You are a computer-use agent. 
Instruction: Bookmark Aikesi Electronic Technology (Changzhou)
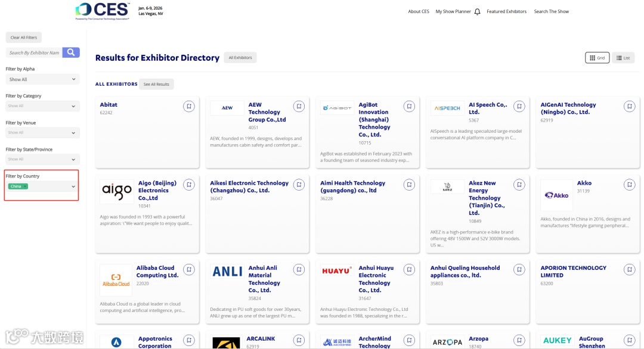pyautogui.click(x=299, y=185)
